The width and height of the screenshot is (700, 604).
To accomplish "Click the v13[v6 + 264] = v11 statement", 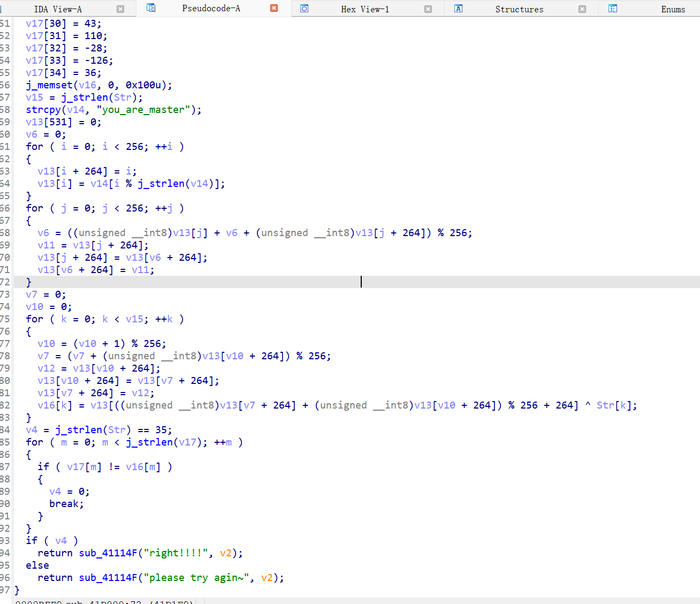I will (x=96, y=270).
